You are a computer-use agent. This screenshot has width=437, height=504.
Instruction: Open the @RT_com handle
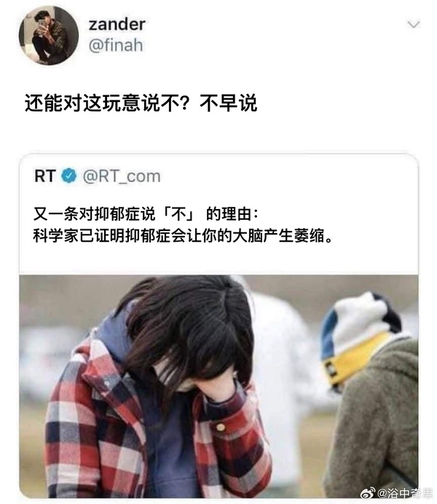[122, 176]
